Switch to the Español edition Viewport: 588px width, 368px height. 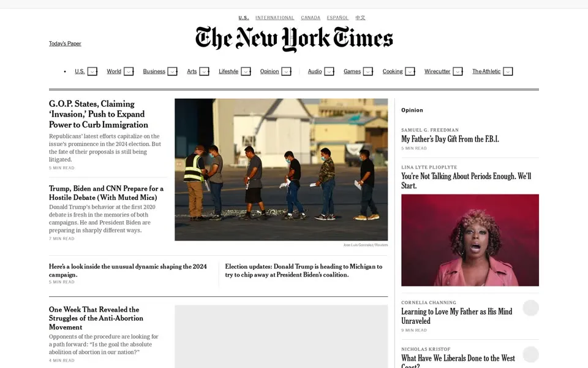[337, 18]
